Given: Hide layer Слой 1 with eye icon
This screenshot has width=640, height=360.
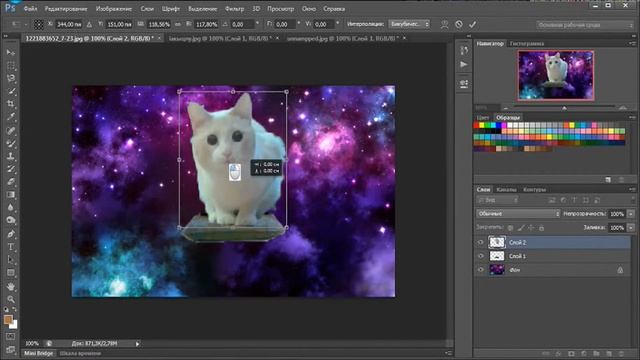Looking at the screenshot, I should pos(480,256).
